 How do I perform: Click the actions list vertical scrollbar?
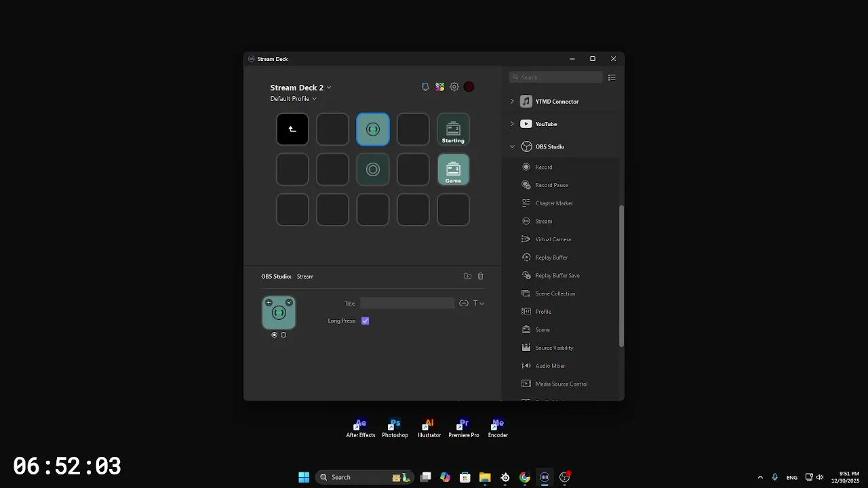click(621, 277)
